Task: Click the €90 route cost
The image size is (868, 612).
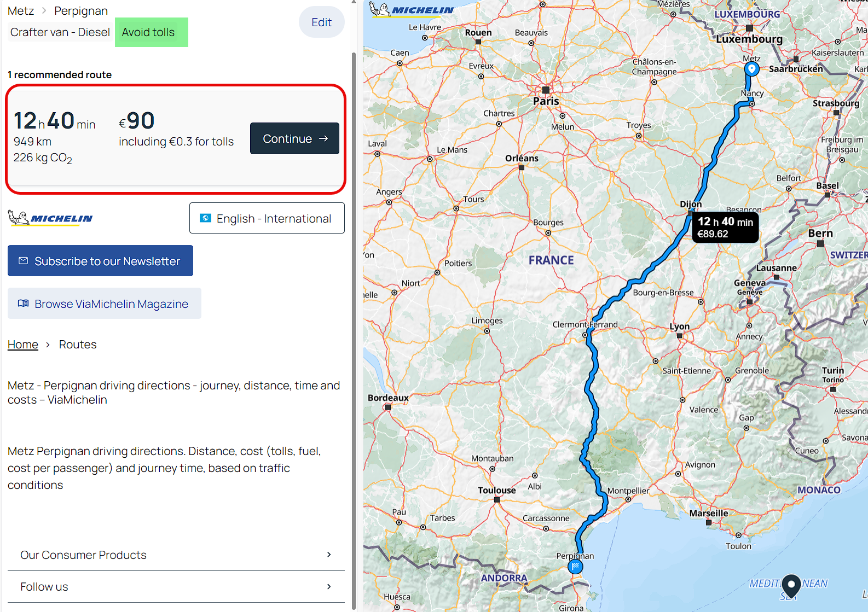Action: 137,121
